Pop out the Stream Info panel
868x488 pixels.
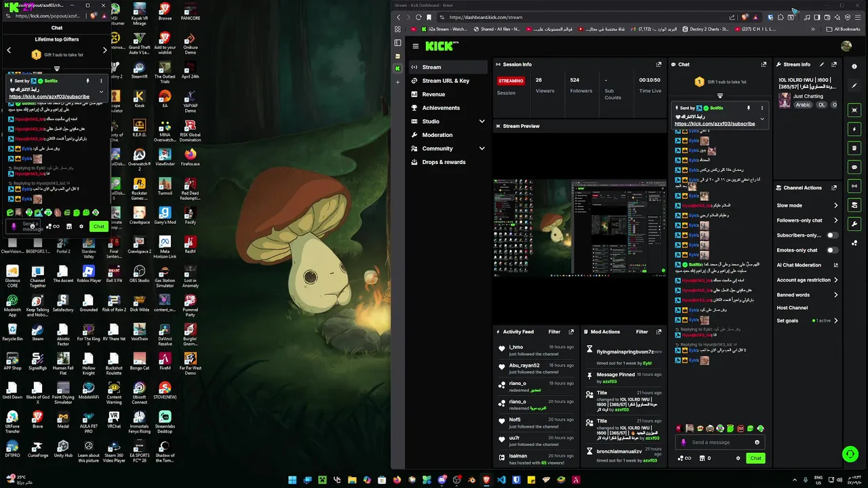pyautogui.click(x=834, y=64)
